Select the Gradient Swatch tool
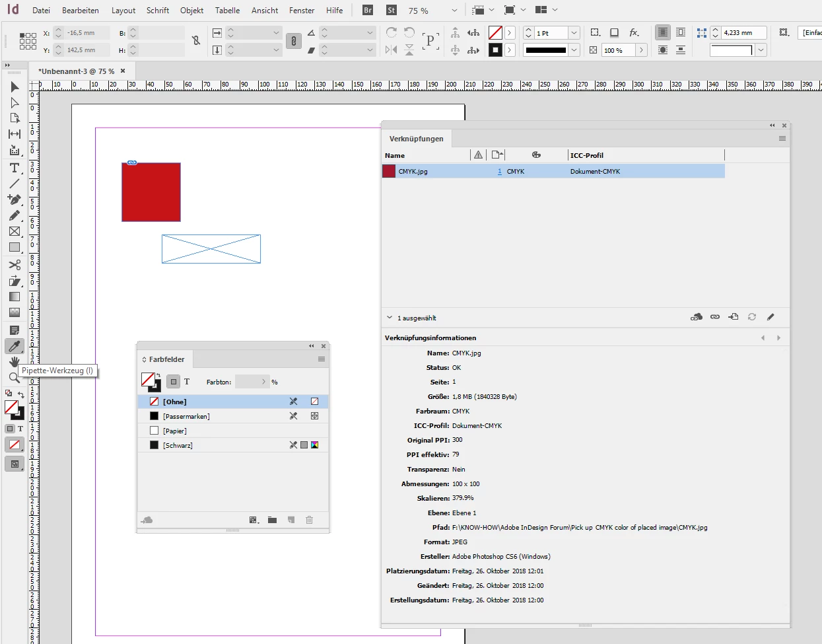 tap(15, 297)
